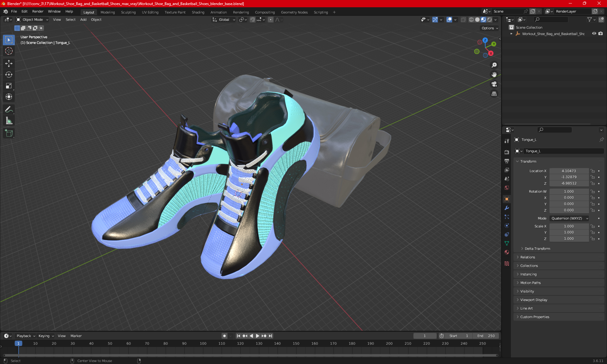Toggle camera view in viewport

coord(494,84)
